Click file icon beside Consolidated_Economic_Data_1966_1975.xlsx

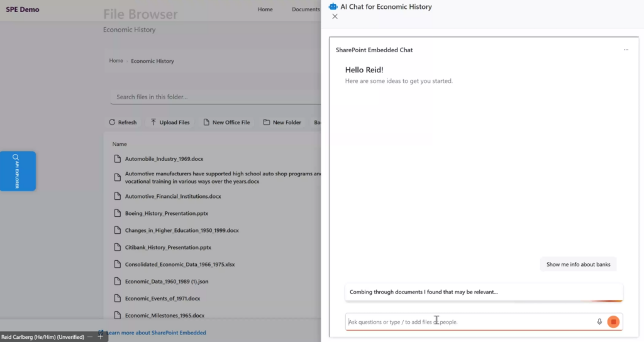(118, 265)
